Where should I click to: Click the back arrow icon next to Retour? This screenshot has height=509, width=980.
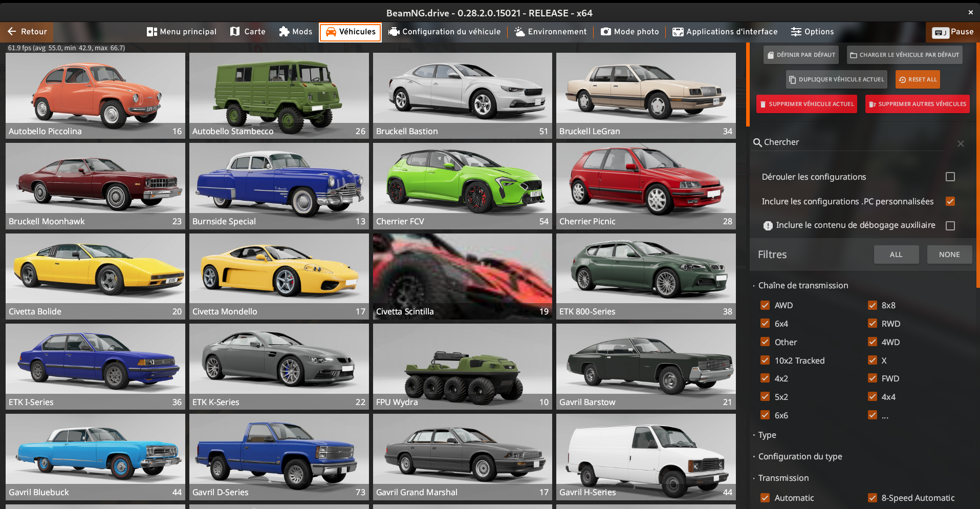pos(12,32)
